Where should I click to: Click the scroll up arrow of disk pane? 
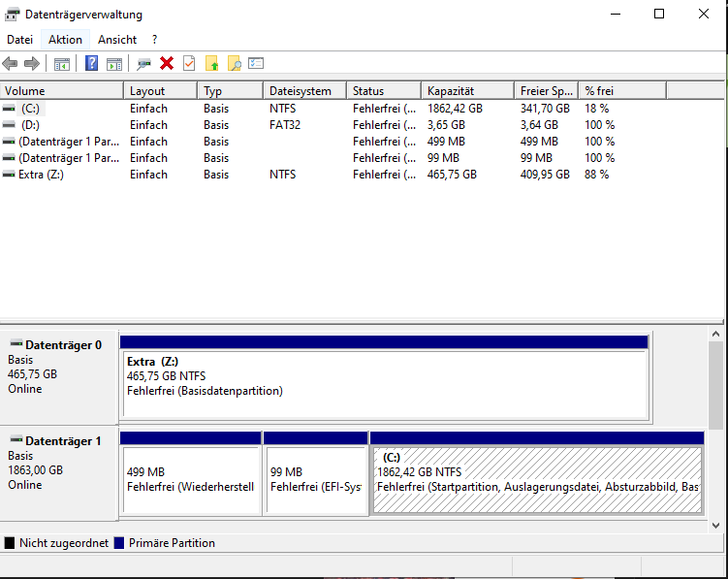click(x=715, y=334)
